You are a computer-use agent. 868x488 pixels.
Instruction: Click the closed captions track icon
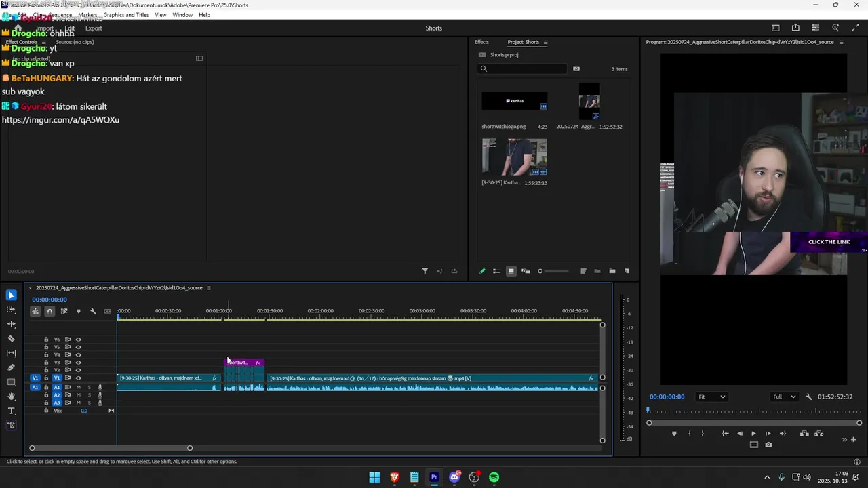tap(107, 311)
